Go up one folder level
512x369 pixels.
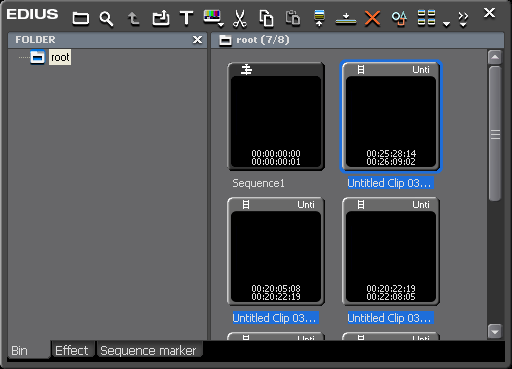(x=133, y=18)
